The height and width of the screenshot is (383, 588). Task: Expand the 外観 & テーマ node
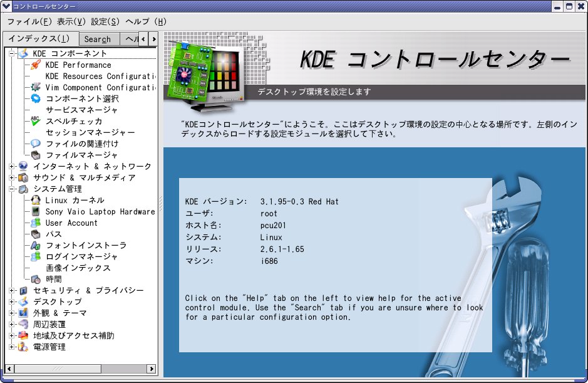tap(12, 313)
